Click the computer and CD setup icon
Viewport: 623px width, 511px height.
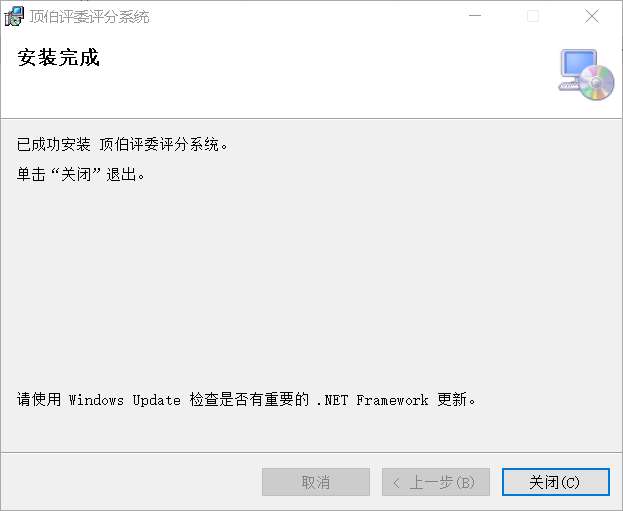[586, 74]
